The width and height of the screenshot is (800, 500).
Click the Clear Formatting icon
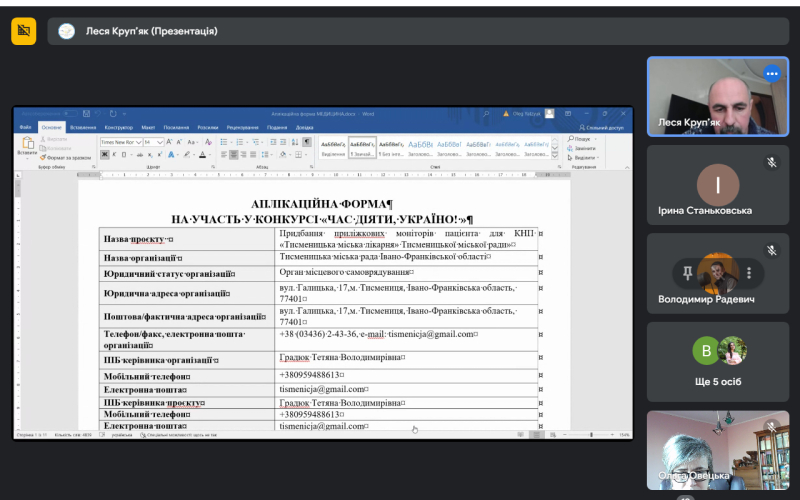[x=208, y=142]
